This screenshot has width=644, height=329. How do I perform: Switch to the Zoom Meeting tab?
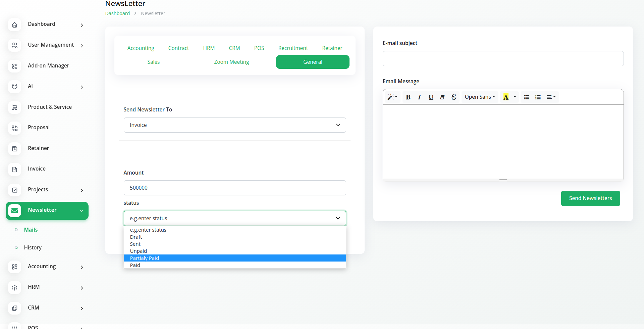click(x=231, y=62)
